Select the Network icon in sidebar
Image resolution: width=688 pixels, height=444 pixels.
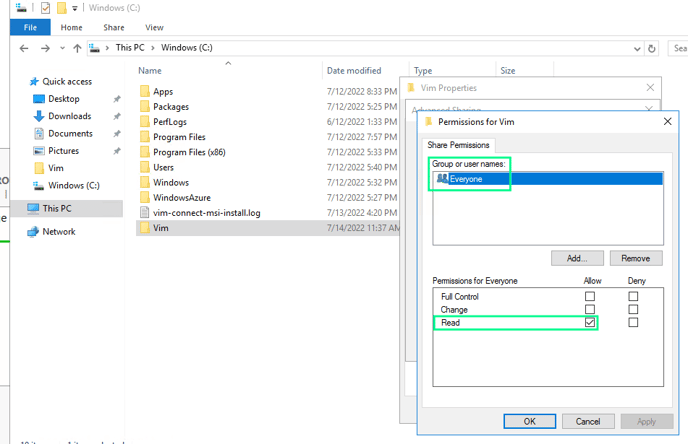(x=33, y=231)
